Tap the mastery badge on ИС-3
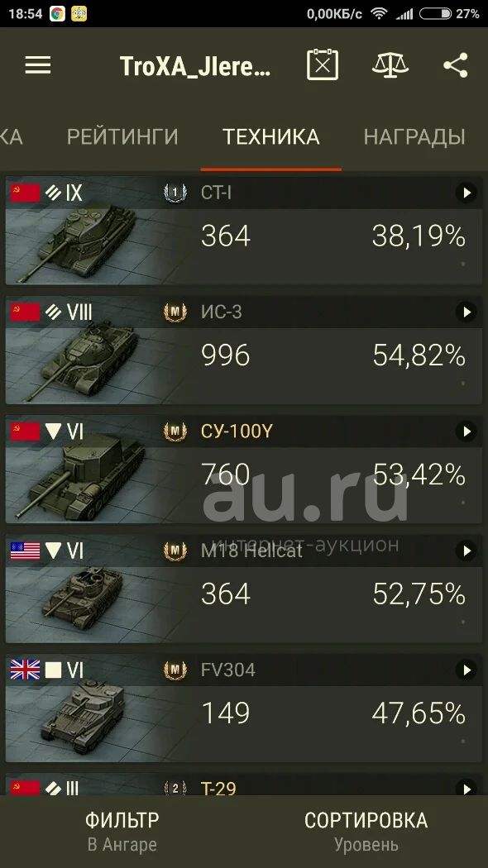This screenshot has height=868, width=488. 175,312
